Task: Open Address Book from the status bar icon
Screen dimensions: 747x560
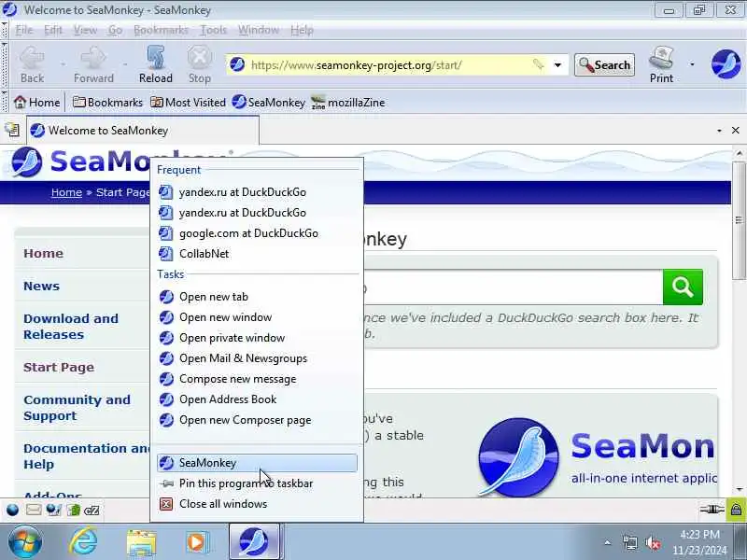Action: 74,510
